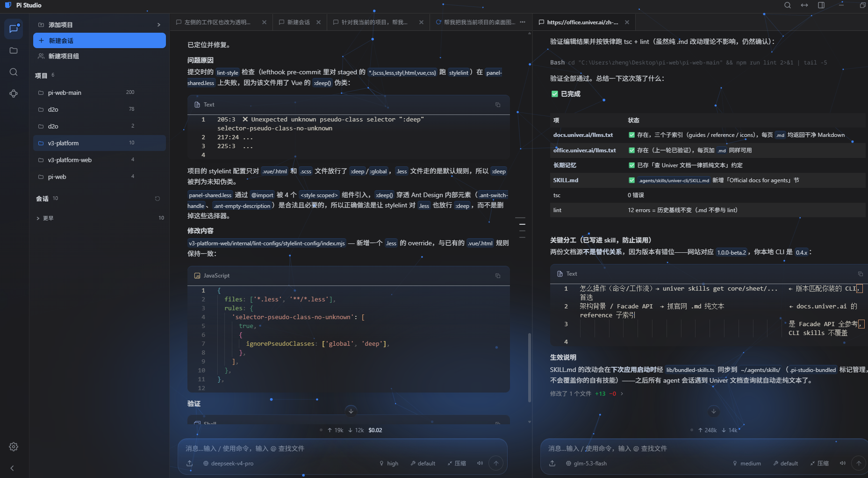This screenshot has height=478, width=868.
Task: Toggle speaker icon in left composer
Action: coord(480,464)
